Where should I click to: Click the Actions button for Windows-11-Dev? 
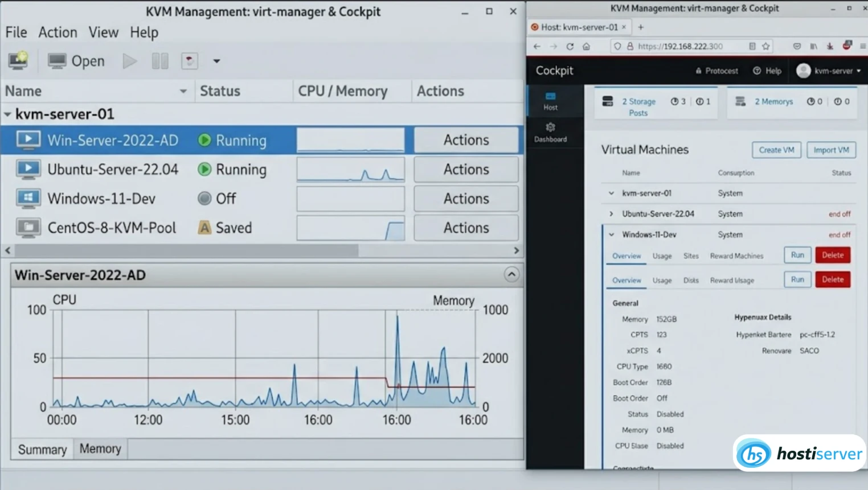click(466, 199)
